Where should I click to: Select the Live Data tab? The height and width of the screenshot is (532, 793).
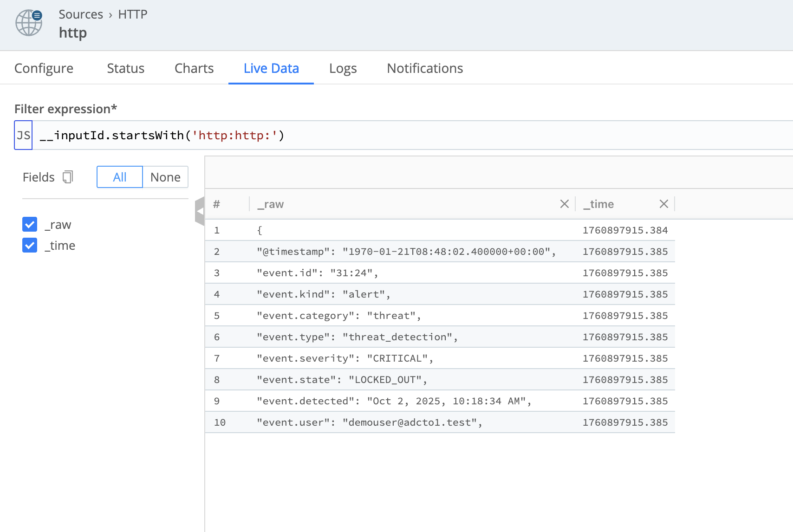click(271, 68)
